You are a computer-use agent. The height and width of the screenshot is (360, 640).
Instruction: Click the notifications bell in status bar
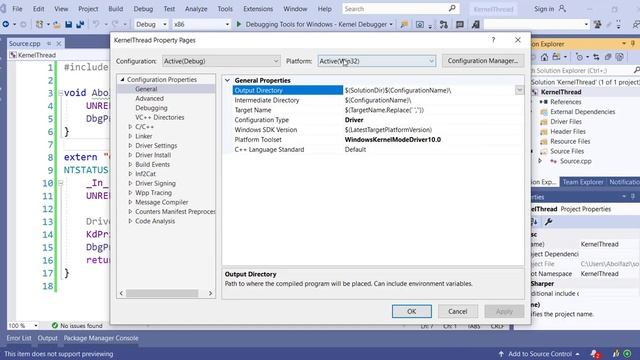[595, 354]
